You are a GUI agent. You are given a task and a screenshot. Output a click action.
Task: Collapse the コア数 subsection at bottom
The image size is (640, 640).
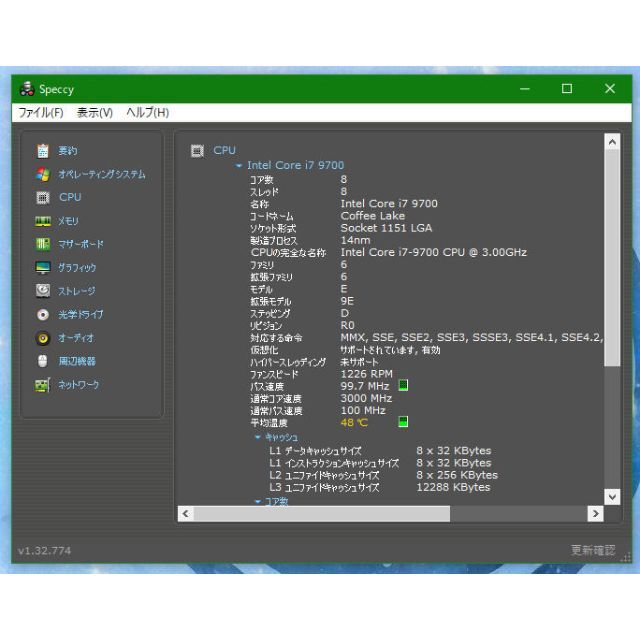point(258,501)
